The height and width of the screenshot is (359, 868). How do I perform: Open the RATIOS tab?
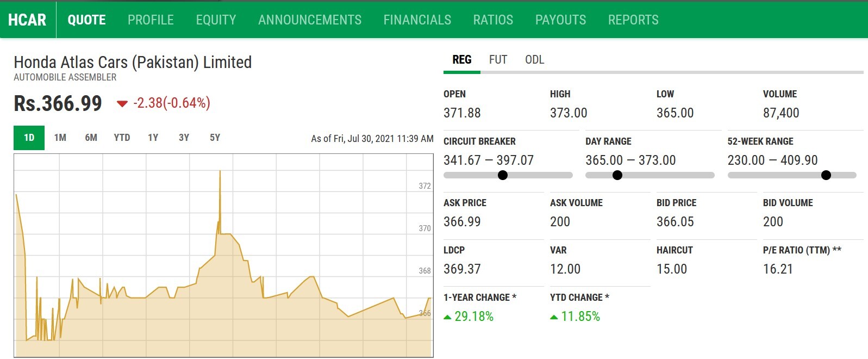493,20
